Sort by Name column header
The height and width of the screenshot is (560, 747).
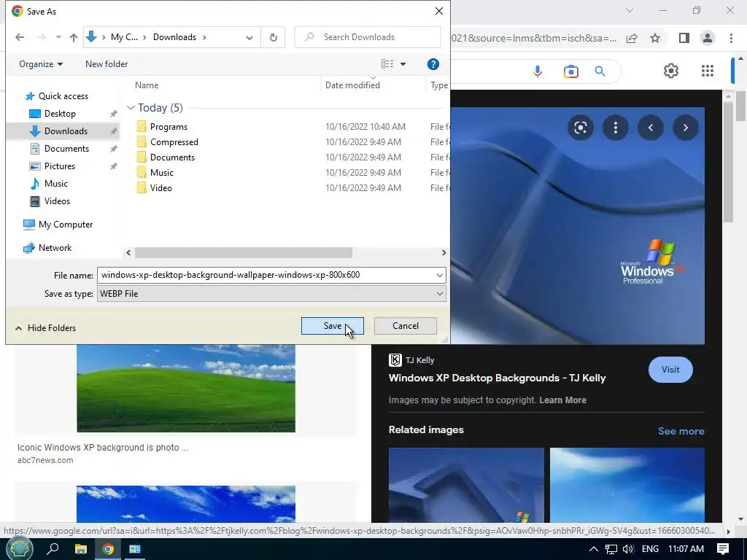coord(146,85)
